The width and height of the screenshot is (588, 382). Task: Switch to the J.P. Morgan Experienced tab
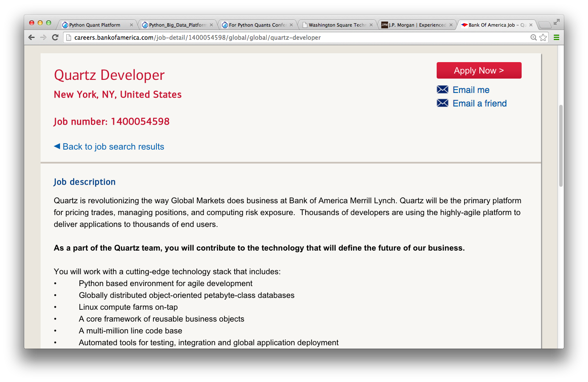(x=416, y=25)
